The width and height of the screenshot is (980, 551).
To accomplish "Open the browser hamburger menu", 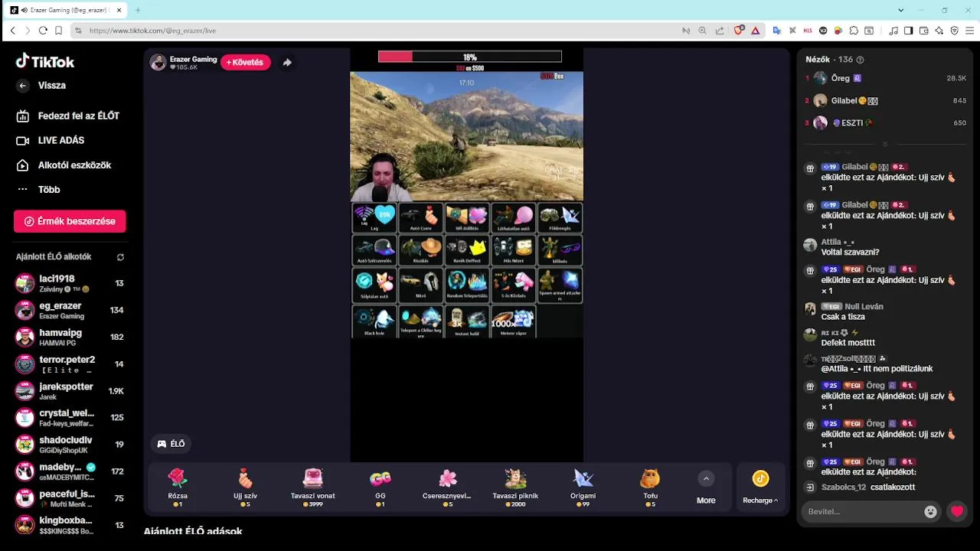I will (970, 31).
